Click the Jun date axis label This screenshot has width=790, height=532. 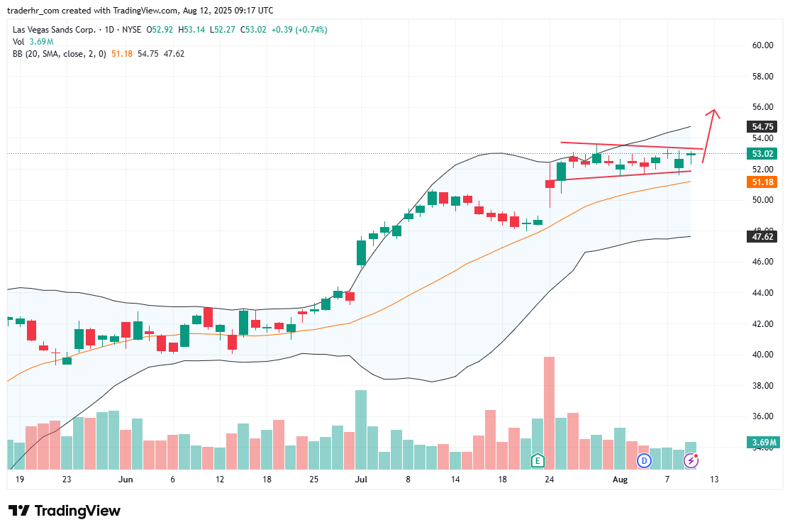click(x=126, y=480)
